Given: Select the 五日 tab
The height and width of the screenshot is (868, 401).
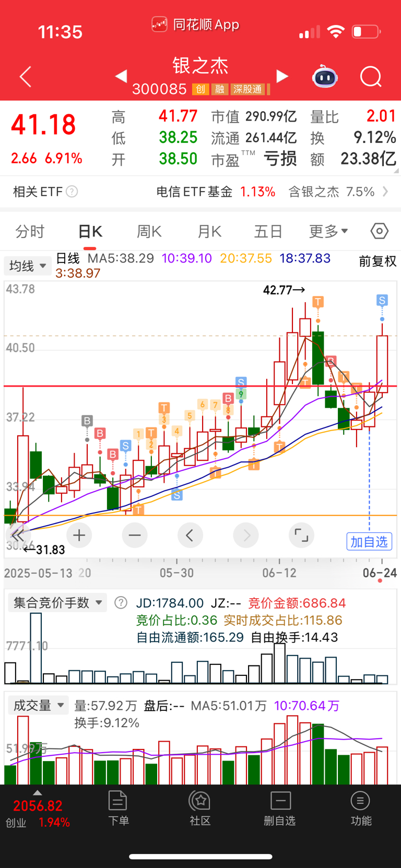Looking at the screenshot, I should click(x=268, y=231).
